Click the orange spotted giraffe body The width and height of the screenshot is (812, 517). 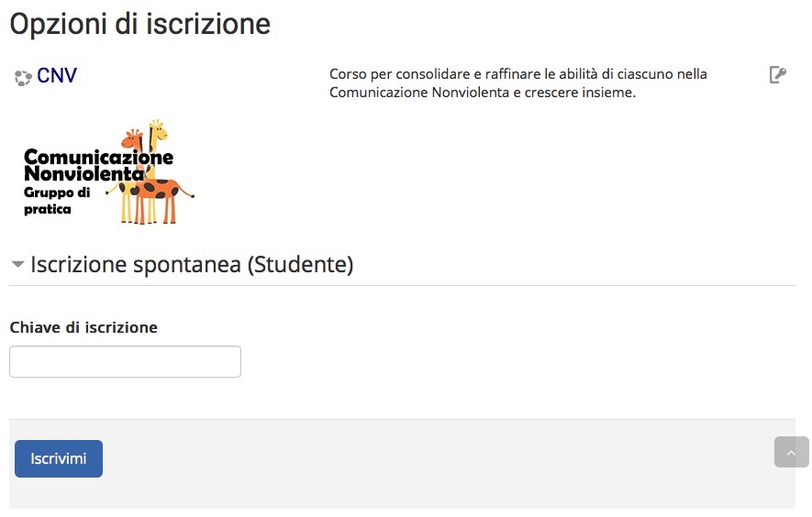160,189
